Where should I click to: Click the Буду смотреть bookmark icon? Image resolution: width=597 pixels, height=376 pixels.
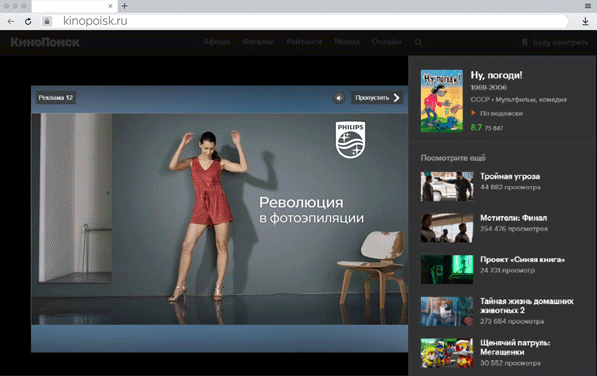click(525, 42)
